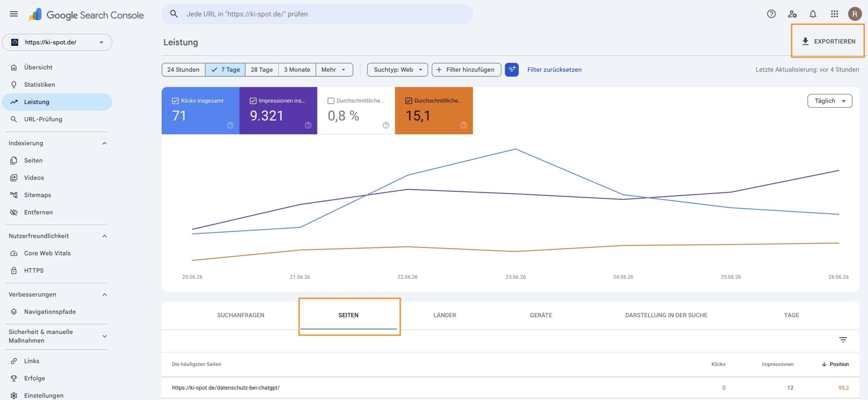Open users and permissions icon
Viewport: 868px width, 400px height.
[792, 14]
